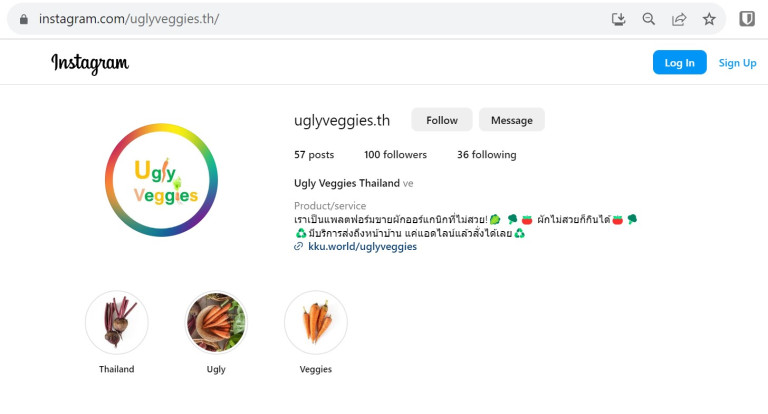The height and width of the screenshot is (414, 768).
Task: Click the Log In button
Action: click(679, 62)
